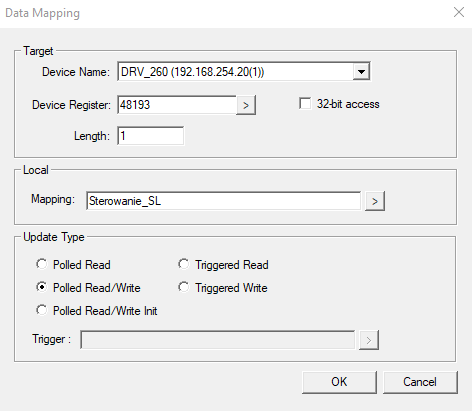Screen dimensions: 472x411
Task: Select the Triggered Read radio button
Action: 184,264
